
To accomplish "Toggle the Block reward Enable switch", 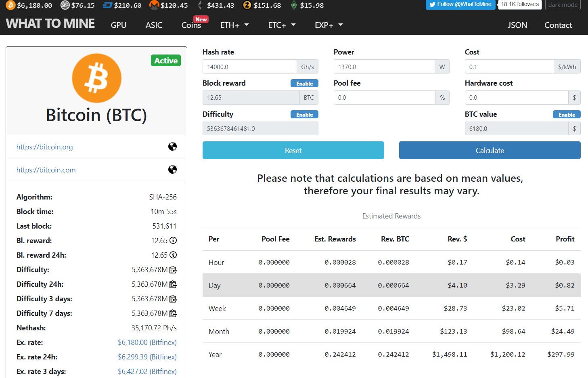I will (304, 84).
